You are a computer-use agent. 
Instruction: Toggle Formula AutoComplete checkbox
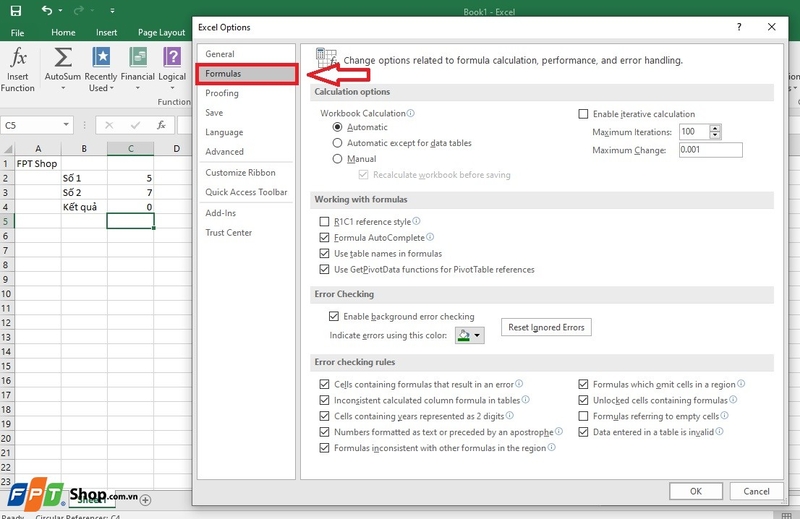pos(324,237)
